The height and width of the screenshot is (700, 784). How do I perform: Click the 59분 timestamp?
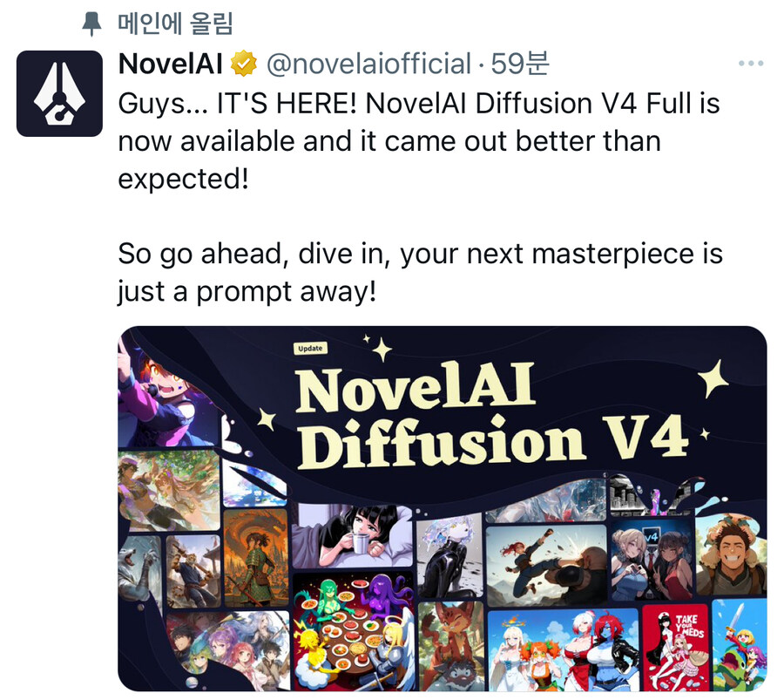pyautogui.click(x=519, y=64)
